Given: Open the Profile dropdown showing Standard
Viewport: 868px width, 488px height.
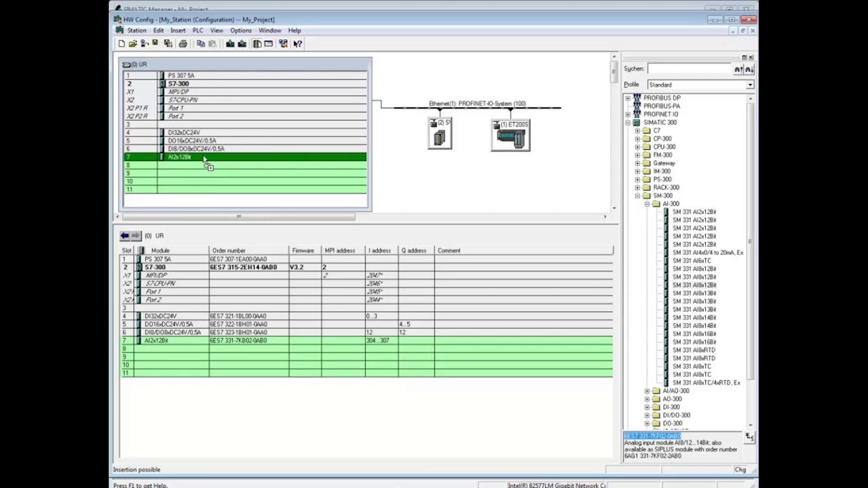Looking at the screenshot, I should [x=750, y=85].
